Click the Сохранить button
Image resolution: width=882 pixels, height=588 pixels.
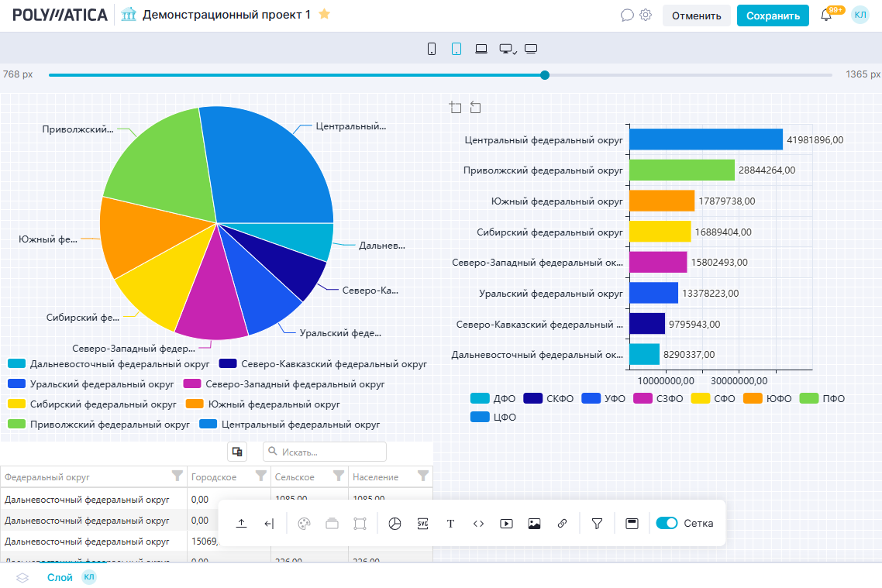point(772,15)
